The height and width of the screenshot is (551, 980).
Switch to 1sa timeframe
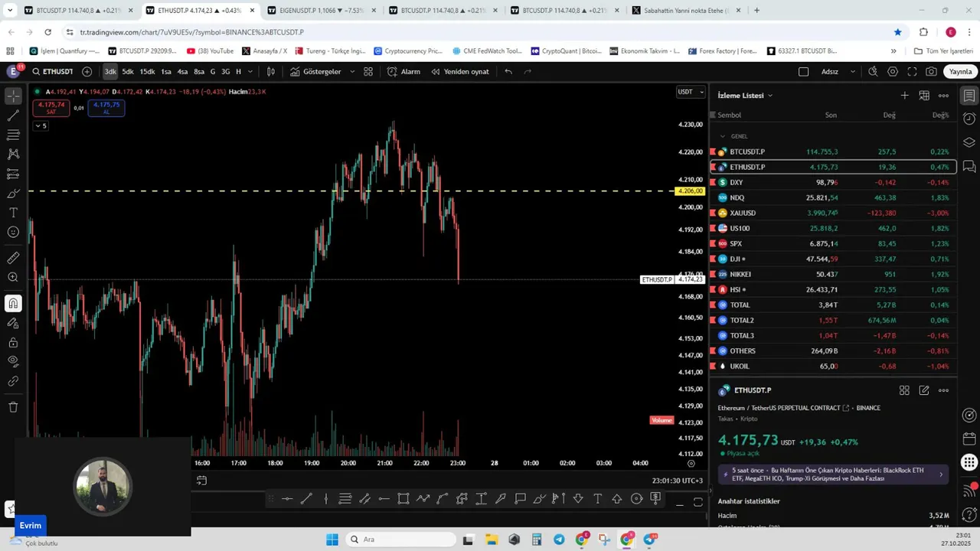coord(166,71)
